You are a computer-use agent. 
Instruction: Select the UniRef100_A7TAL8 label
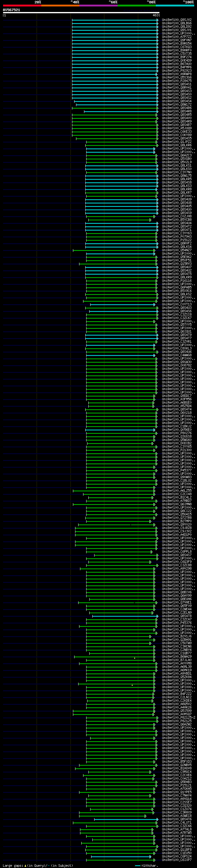click(177, 830)
